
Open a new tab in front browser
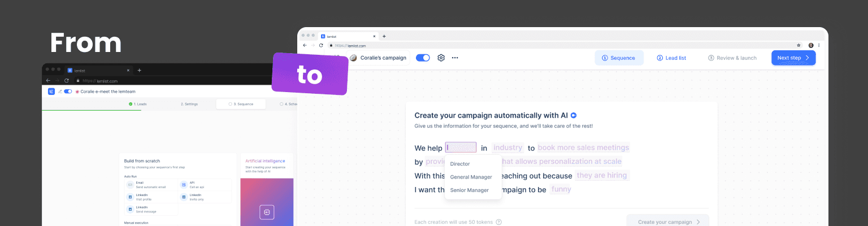pos(384,36)
